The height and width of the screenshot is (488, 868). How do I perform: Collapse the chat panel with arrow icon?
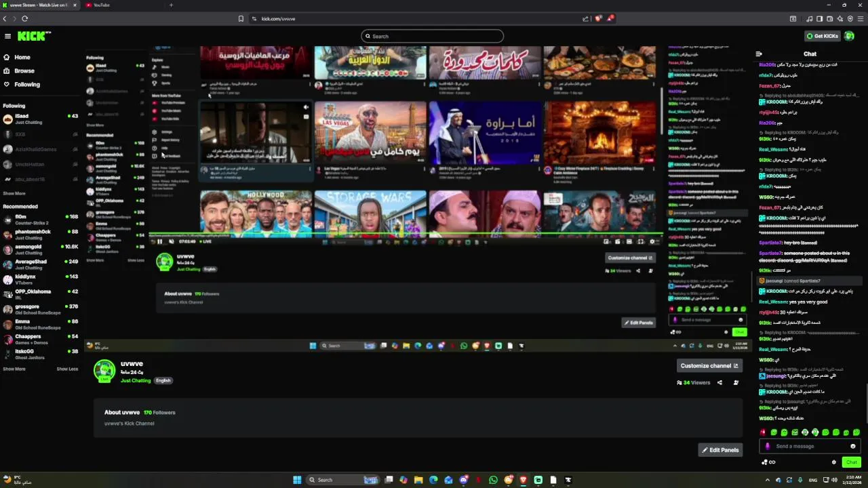(x=759, y=54)
